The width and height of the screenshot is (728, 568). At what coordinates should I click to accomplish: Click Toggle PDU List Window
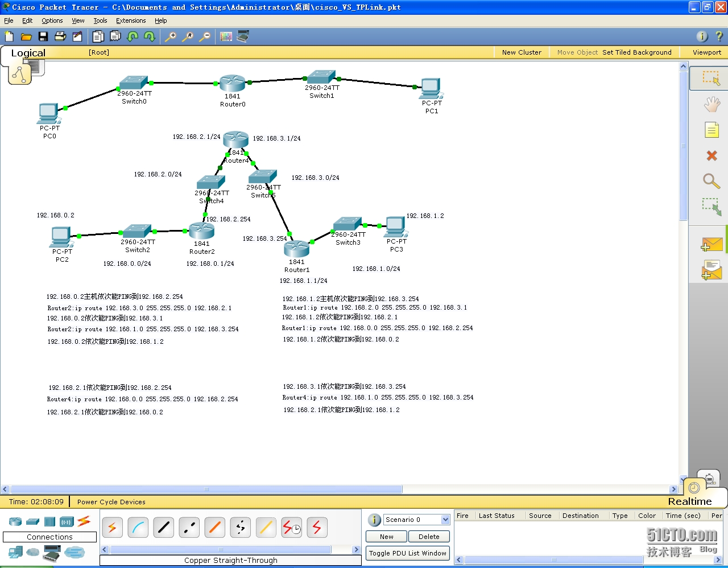(x=408, y=553)
